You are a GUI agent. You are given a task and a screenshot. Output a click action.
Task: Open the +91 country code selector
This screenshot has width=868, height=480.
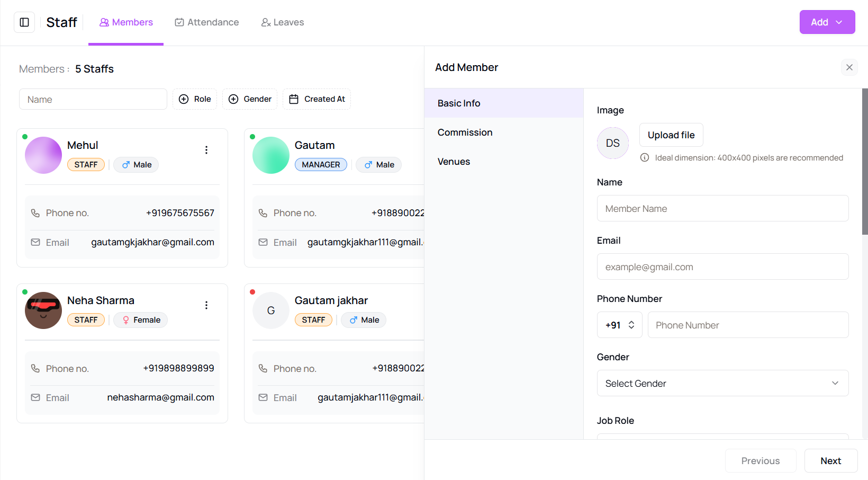619,325
